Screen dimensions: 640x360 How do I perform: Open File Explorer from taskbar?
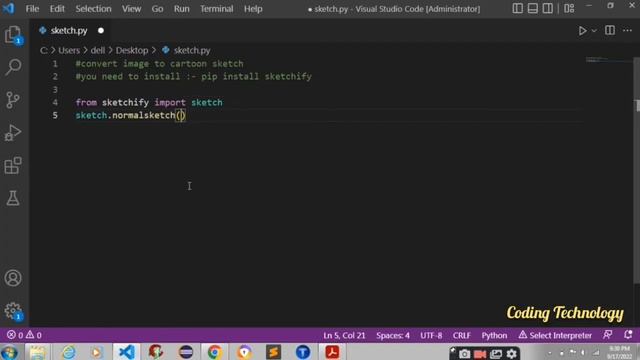point(38,352)
